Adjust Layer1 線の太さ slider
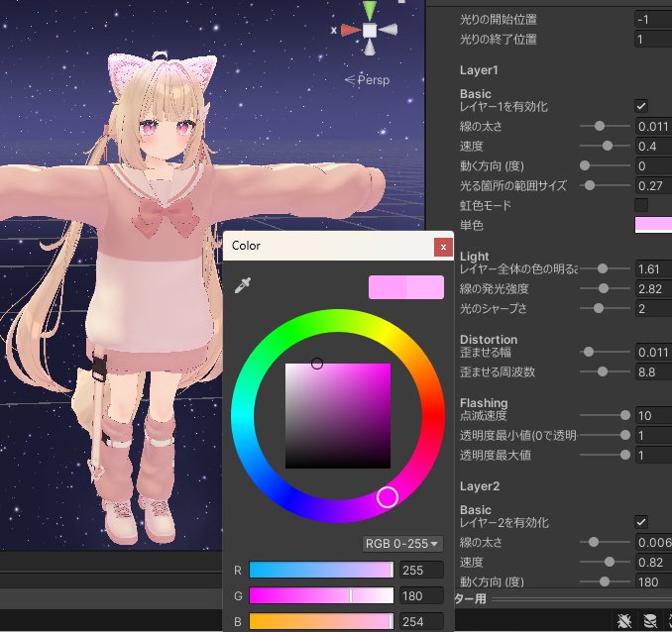This screenshot has width=672, height=632. (606, 126)
